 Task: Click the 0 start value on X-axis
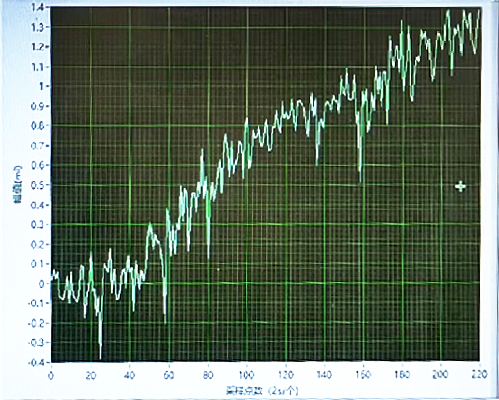(x=51, y=376)
